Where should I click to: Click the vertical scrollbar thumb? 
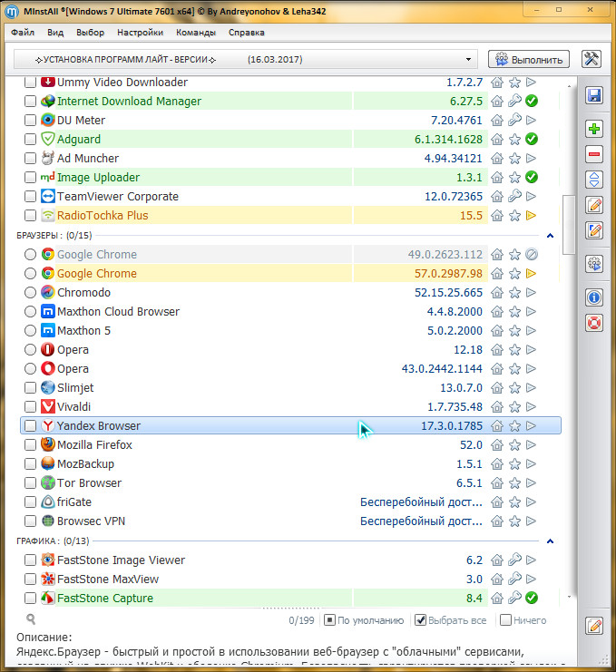pyautogui.click(x=569, y=225)
